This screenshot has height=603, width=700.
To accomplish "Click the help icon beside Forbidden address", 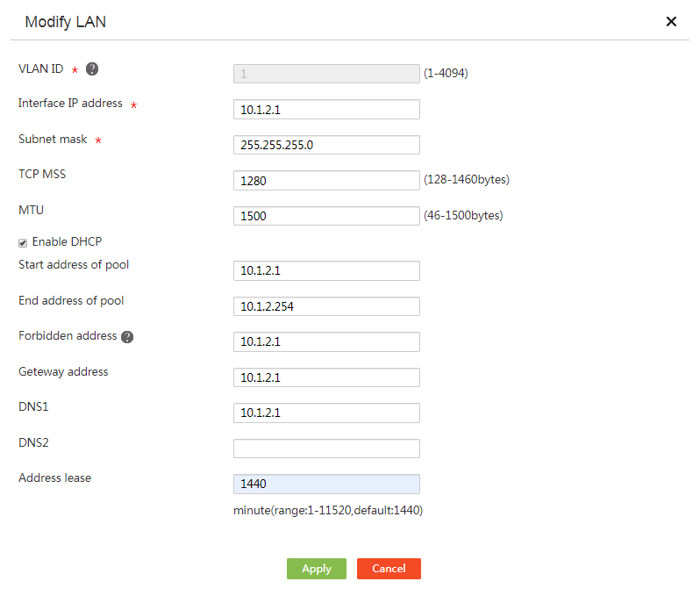I will [127, 337].
